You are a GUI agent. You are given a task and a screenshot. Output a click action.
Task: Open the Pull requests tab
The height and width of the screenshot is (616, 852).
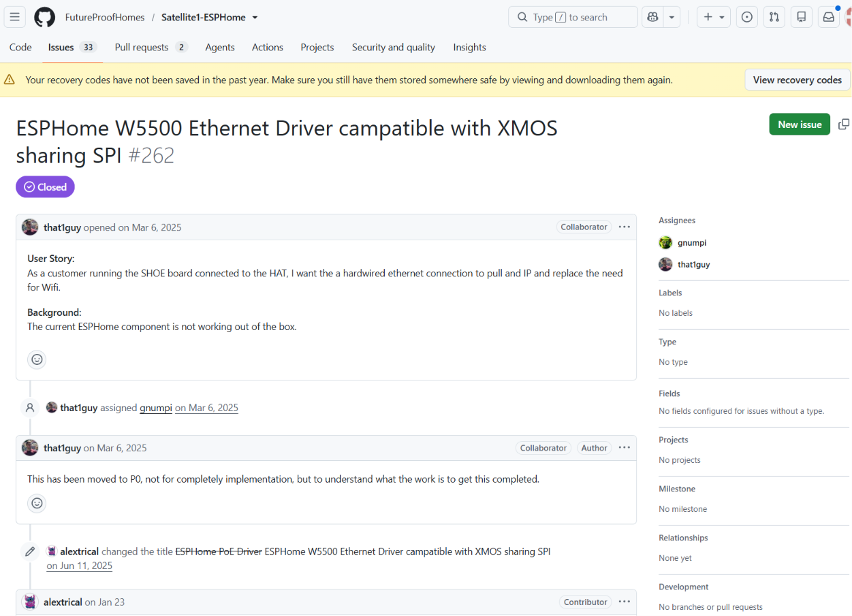(151, 47)
